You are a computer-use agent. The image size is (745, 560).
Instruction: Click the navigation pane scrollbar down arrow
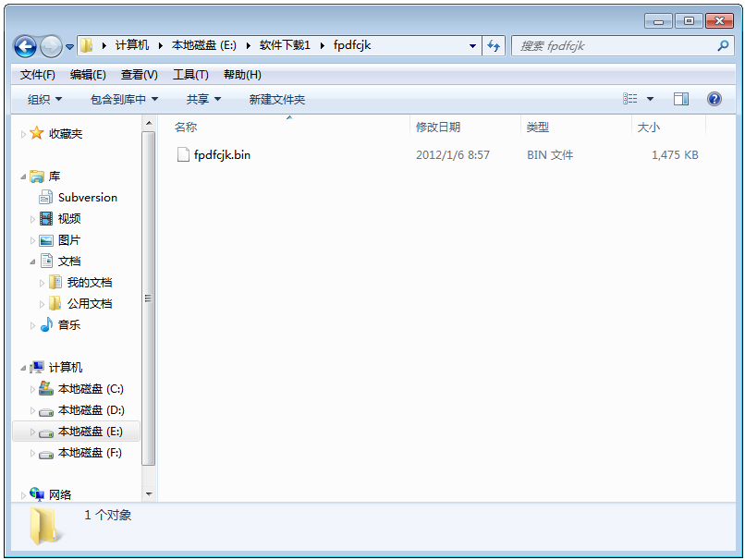tap(149, 494)
